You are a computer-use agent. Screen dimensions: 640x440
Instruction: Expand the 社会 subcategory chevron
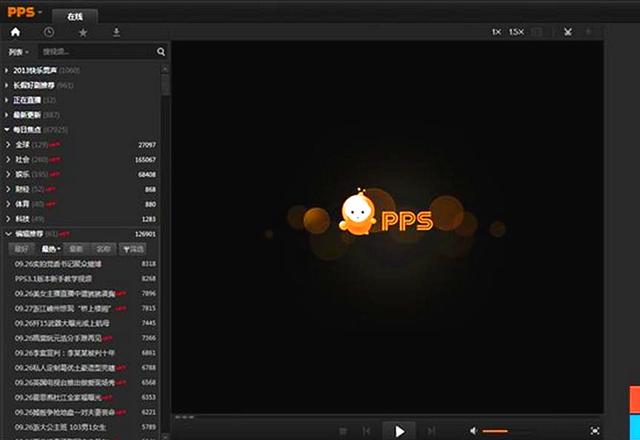(x=8, y=159)
